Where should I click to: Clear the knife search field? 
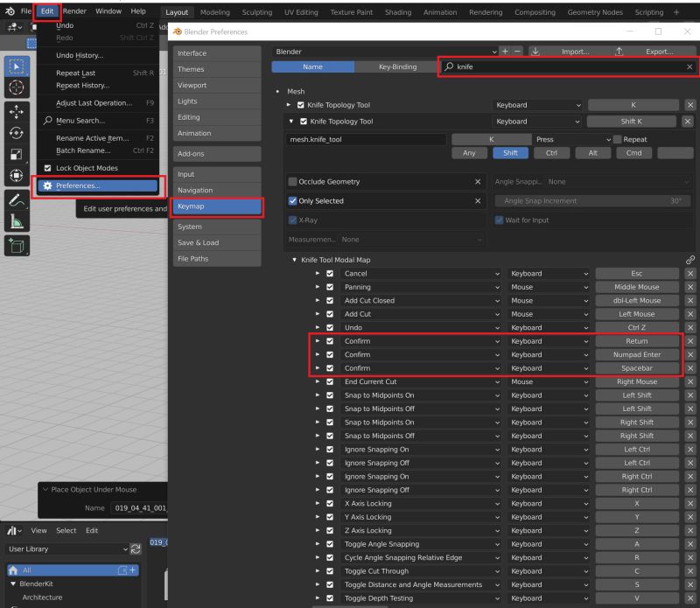tap(689, 66)
